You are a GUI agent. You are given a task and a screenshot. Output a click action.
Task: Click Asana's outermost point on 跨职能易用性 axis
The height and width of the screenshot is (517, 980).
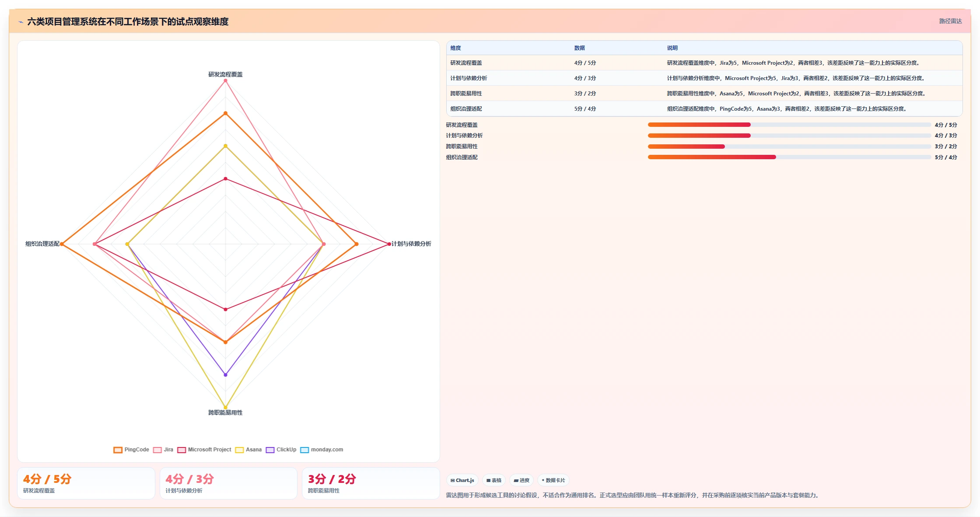[x=225, y=408]
